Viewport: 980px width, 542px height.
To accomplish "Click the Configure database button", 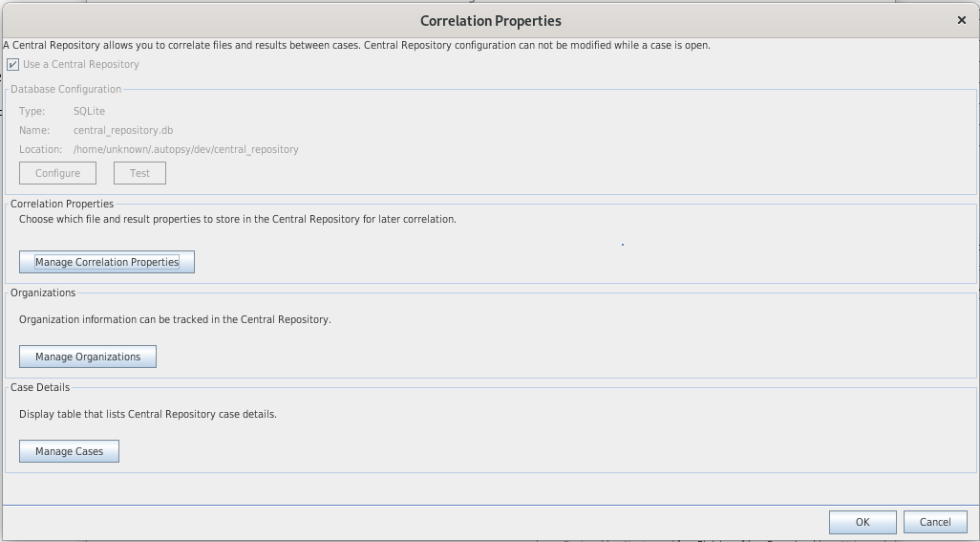I will coord(57,173).
